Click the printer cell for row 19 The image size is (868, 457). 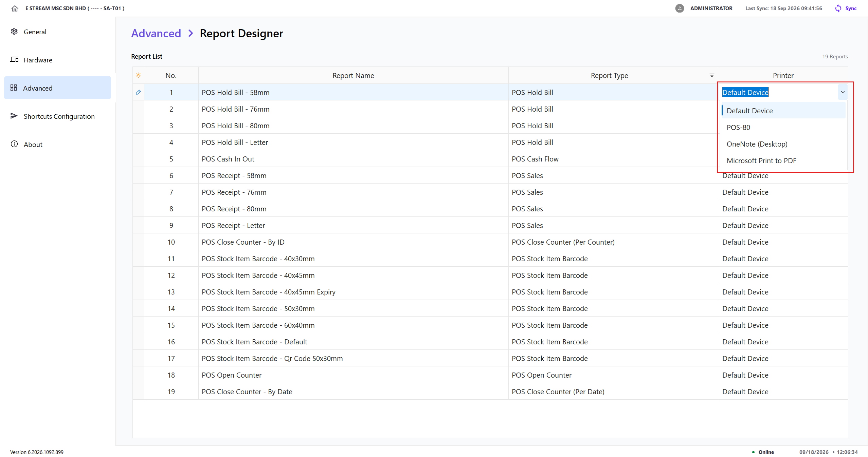783,392
